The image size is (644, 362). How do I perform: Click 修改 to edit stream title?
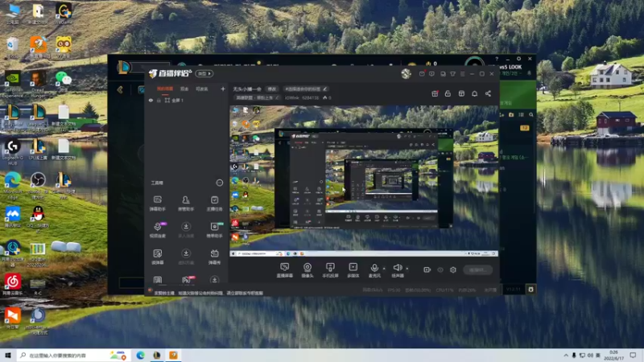[272, 88]
